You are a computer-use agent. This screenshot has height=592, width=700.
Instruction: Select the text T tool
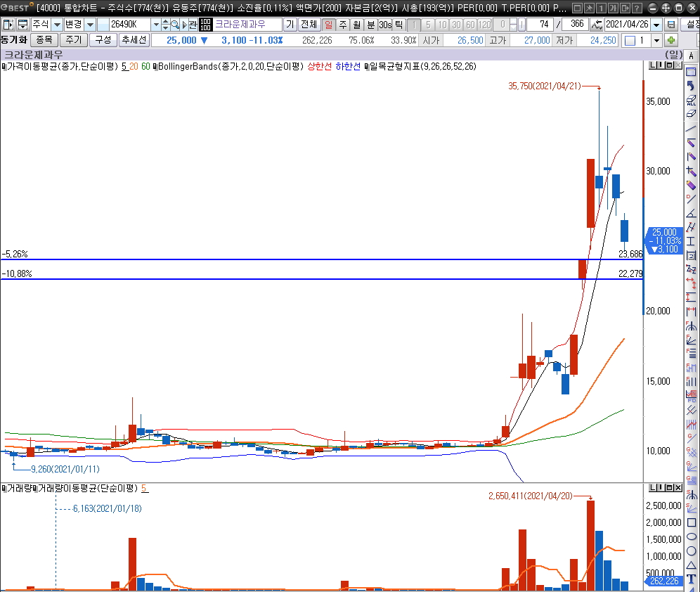click(x=691, y=579)
